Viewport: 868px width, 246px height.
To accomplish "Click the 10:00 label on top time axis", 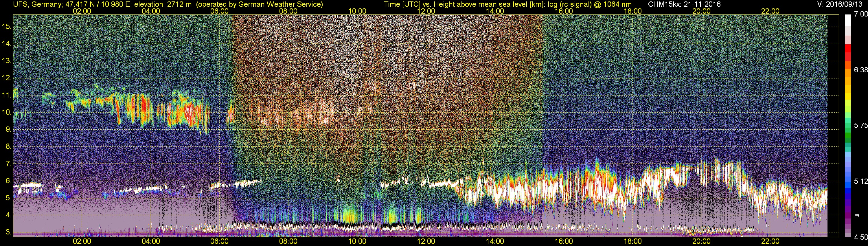I will click(357, 11).
